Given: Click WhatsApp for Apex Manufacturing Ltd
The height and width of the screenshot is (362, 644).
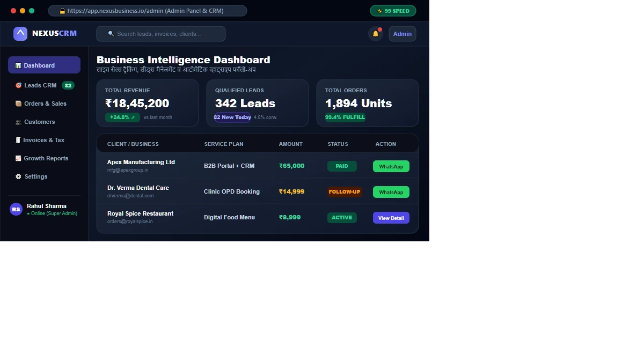Looking at the screenshot, I should 391,166.
